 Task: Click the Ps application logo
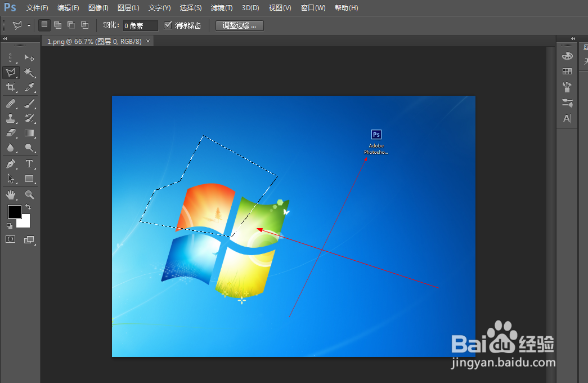(10, 7)
